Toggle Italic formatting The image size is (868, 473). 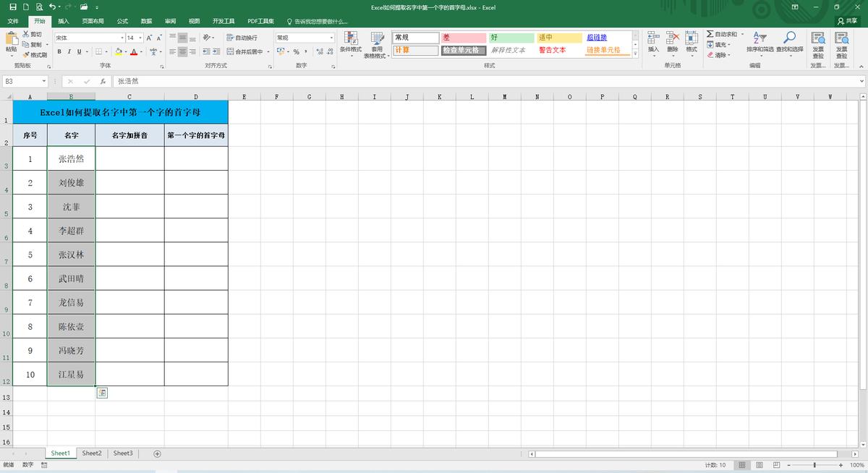pyautogui.click(x=69, y=51)
